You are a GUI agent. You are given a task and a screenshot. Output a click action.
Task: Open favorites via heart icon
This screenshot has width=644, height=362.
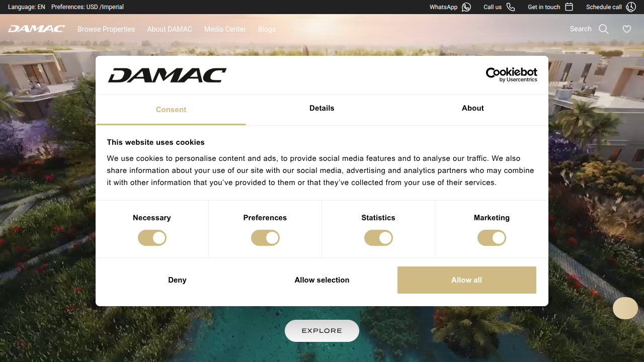pyautogui.click(x=627, y=29)
